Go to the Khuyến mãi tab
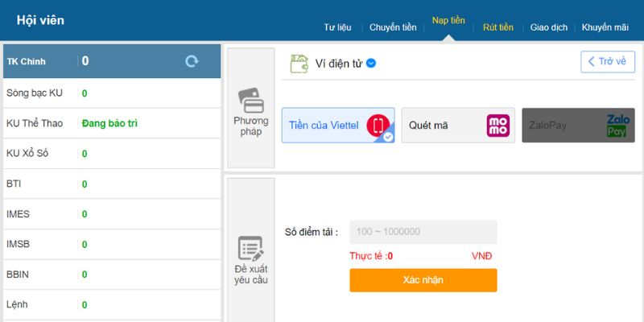The image size is (644, 322). coord(605,27)
